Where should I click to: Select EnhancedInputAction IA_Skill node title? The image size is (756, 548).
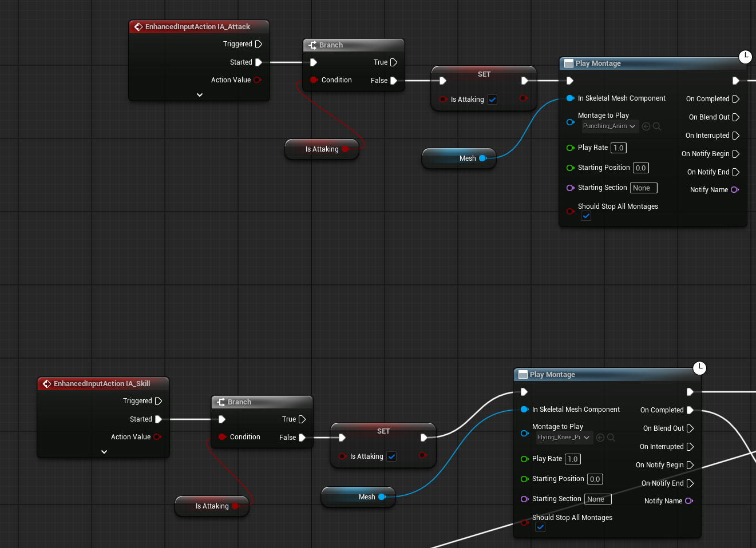[x=102, y=384]
